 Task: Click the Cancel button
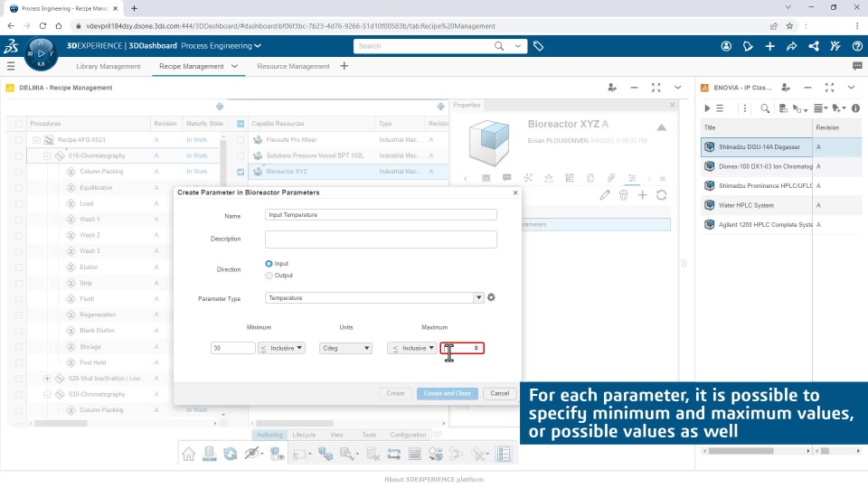(499, 393)
